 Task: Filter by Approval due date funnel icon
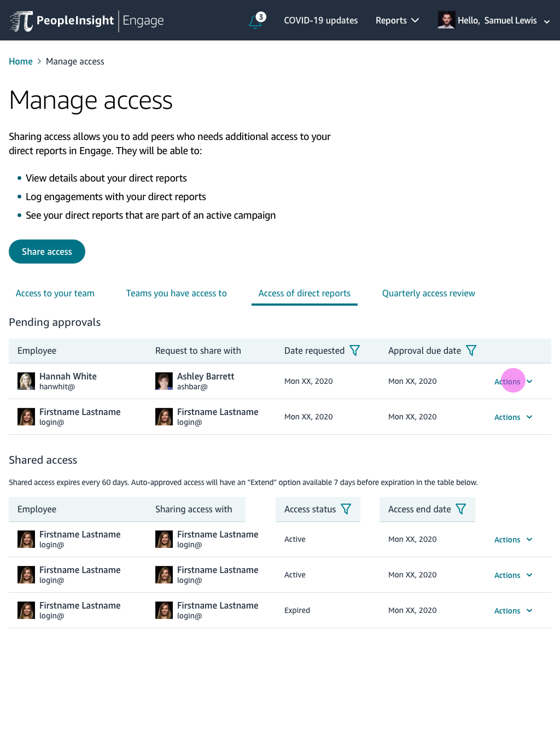coord(471,350)
